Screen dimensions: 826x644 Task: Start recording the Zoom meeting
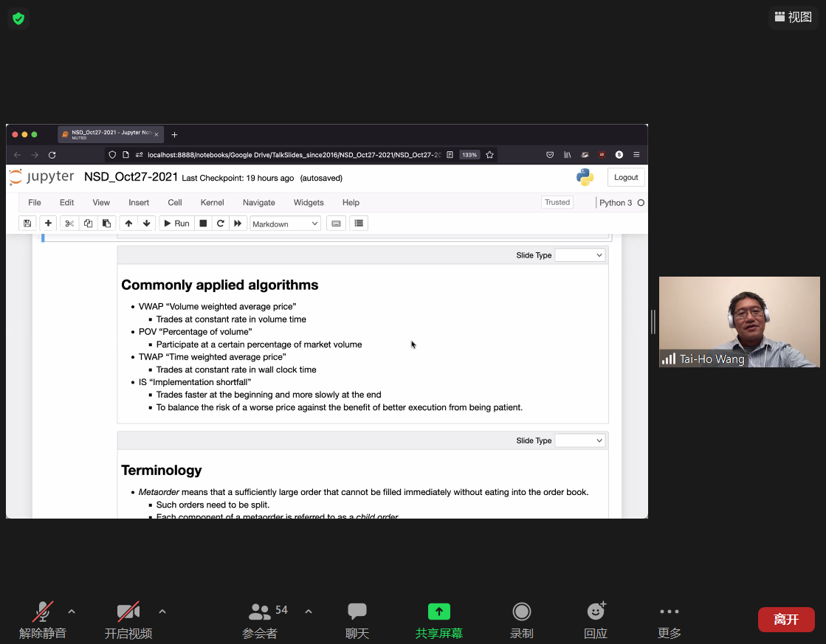click(x=522, y=620)
